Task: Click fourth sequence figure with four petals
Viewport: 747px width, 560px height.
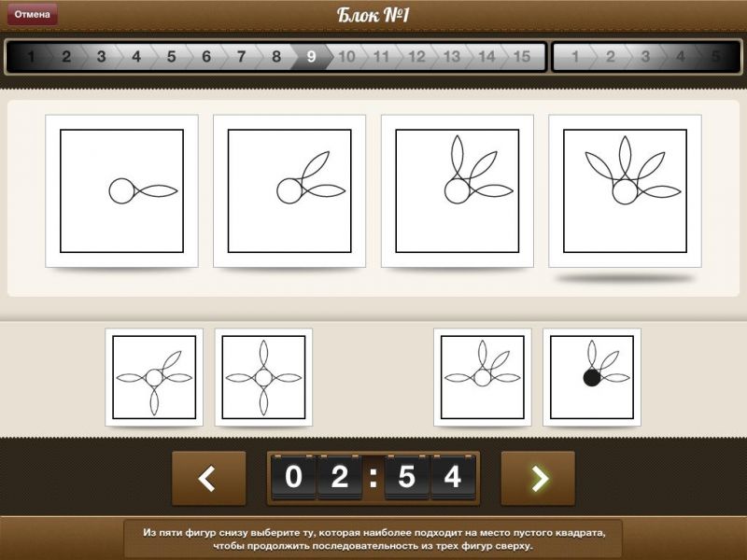Action: pos(625,191)
